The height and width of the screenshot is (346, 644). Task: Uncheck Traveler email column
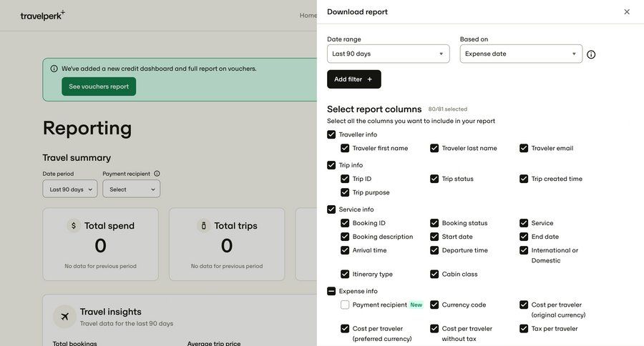point(524,148)
